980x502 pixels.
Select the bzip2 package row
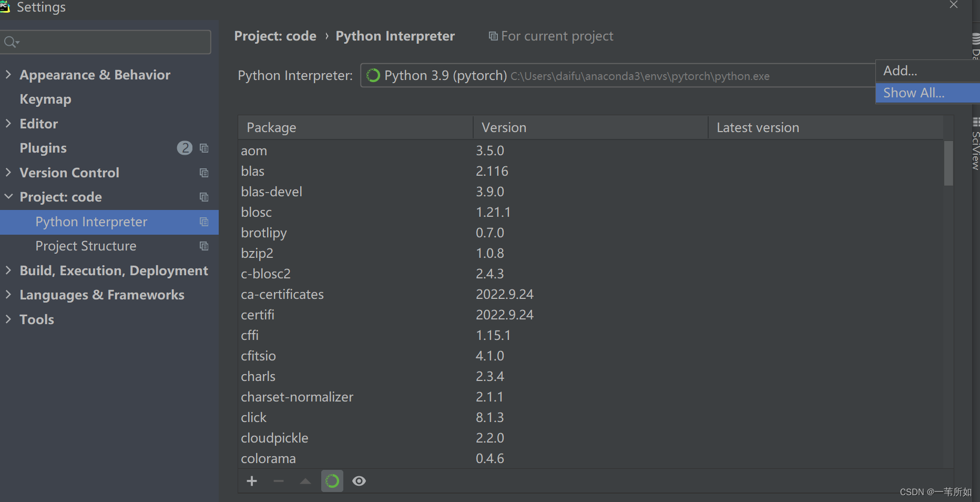[x=591, y=253]
